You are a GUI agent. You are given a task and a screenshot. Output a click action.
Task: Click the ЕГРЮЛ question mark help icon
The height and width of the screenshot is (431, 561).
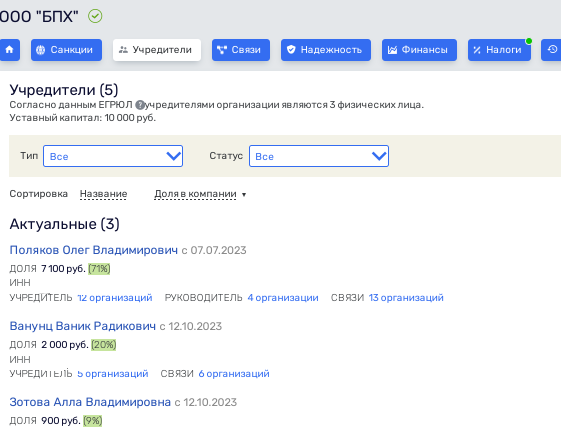(140, 105)
